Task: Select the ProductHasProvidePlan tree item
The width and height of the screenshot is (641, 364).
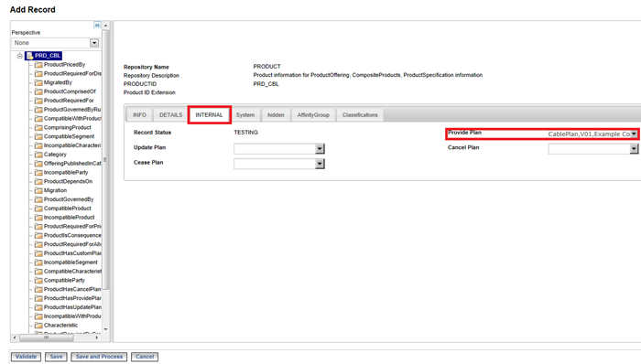Action: pyautogui.click(x=72, y=298)
